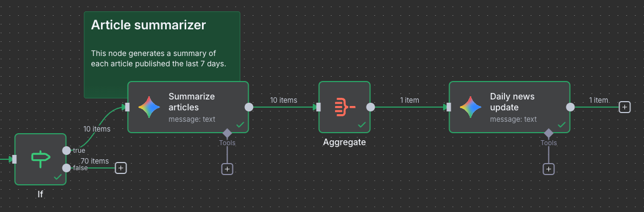
Task: Click the '1 item' label after Daily news update
Action: point(598,100)
